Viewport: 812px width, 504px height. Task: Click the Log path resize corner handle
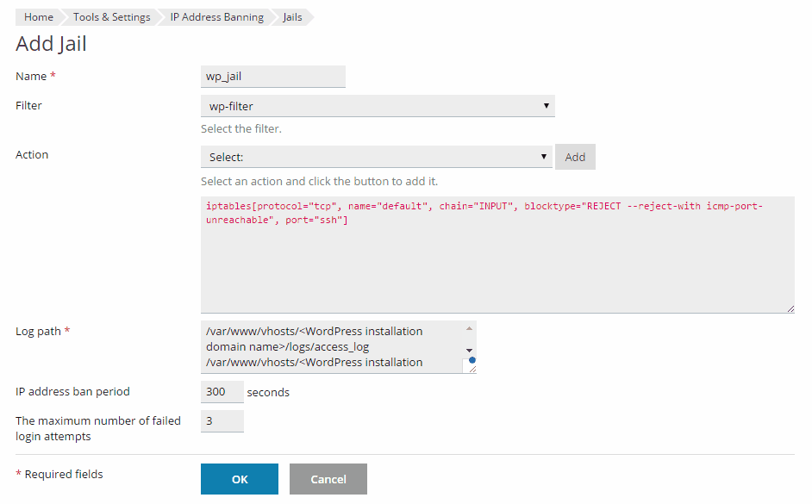472,368
